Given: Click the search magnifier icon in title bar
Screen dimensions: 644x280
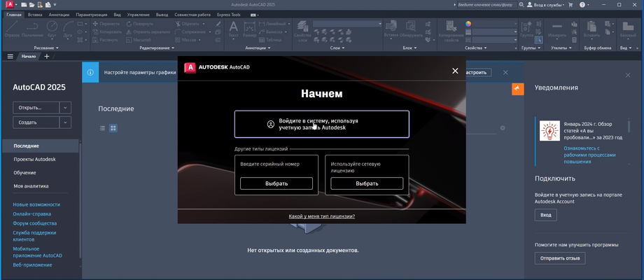Looking at the screenshot, I should (x=521, y=4).
